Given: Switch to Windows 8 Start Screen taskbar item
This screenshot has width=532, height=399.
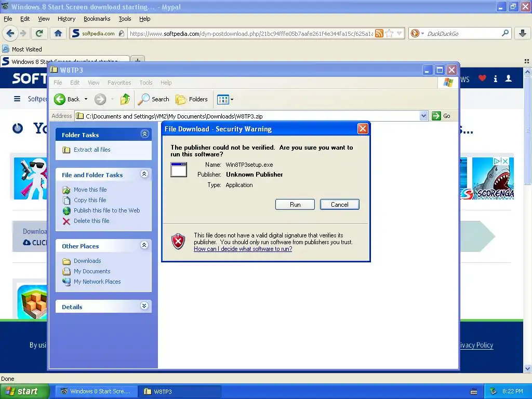Looking at the screenshot, I should (x=96, y=392).
